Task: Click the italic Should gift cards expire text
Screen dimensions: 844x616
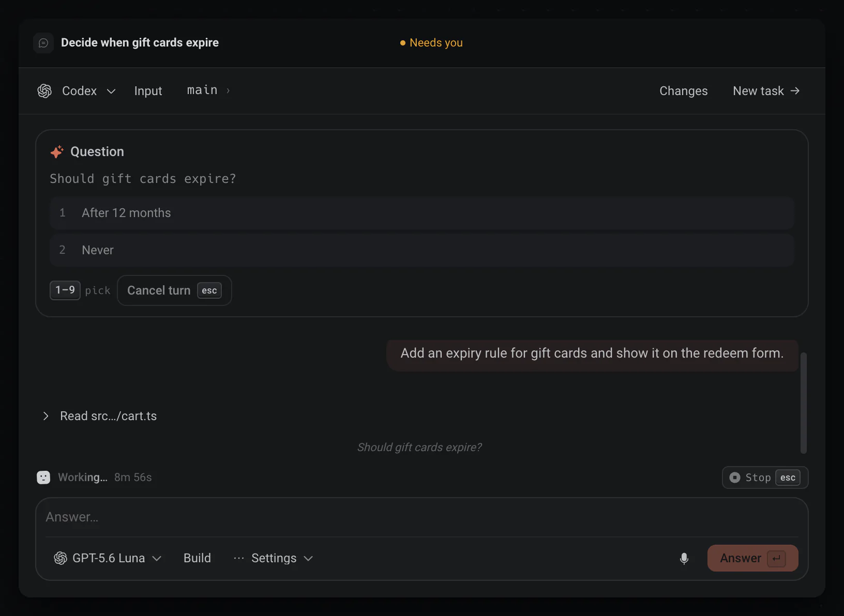Action: coord(419,447)
